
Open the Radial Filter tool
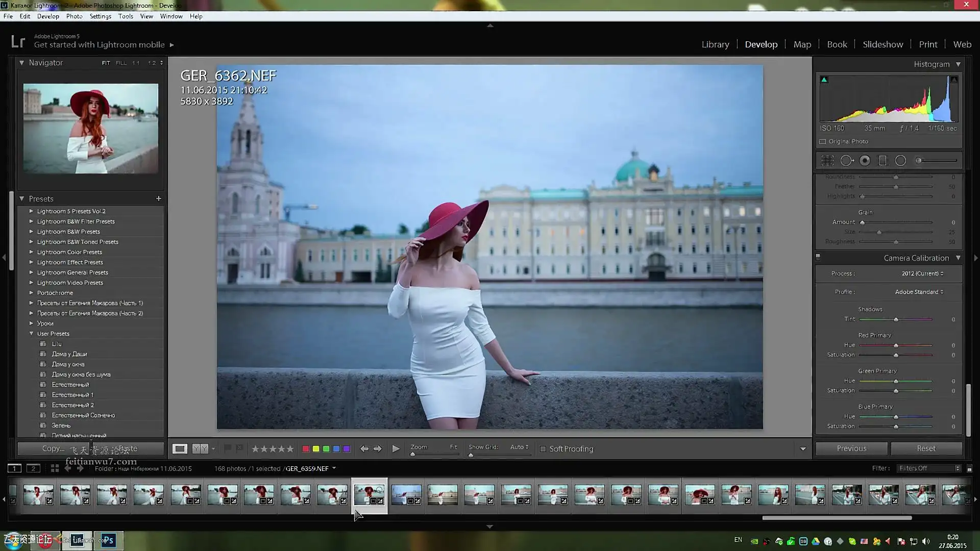900,161
